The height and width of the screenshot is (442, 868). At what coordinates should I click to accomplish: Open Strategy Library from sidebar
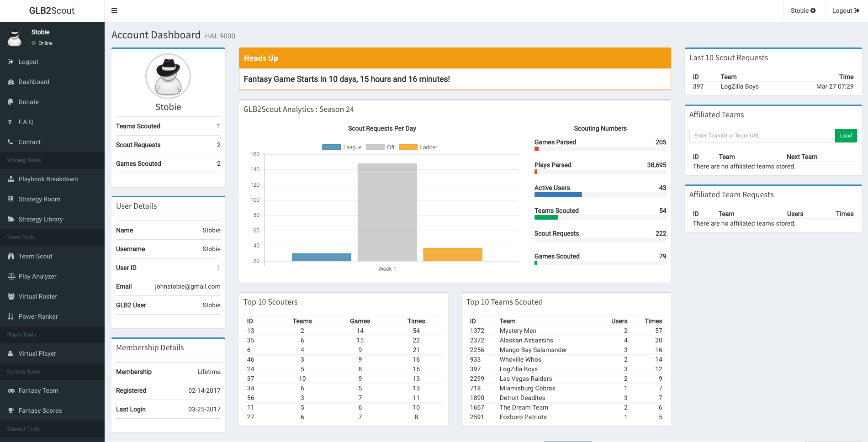[x=41, y=219]
